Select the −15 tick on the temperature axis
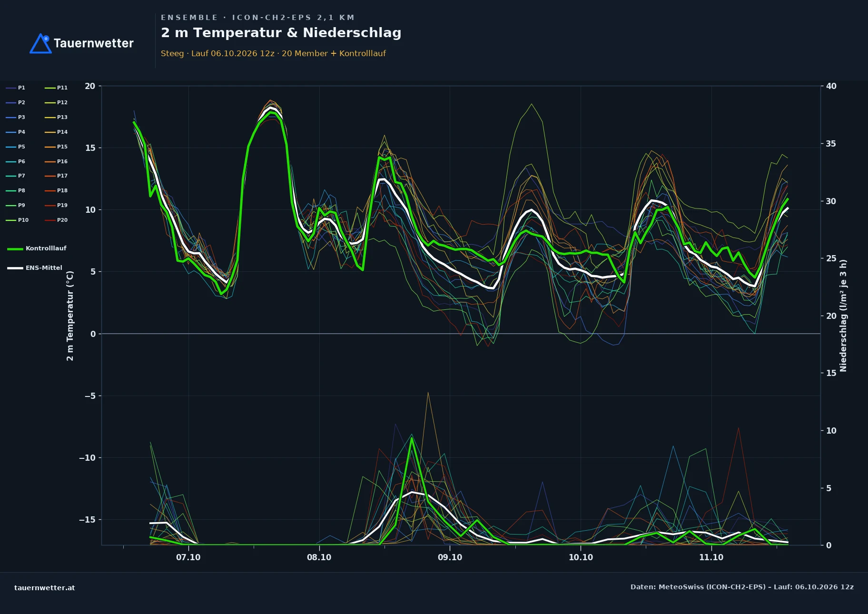This screenshot has height=614, width=868. coord(87,520)
